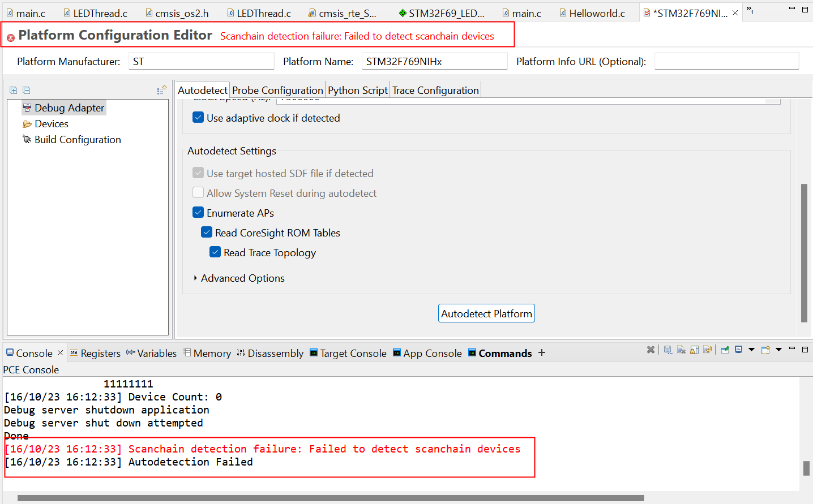Screen dimensions: 813x504
Task: Toggle Read Trace Topology checkbox
Action: (215, 252)
